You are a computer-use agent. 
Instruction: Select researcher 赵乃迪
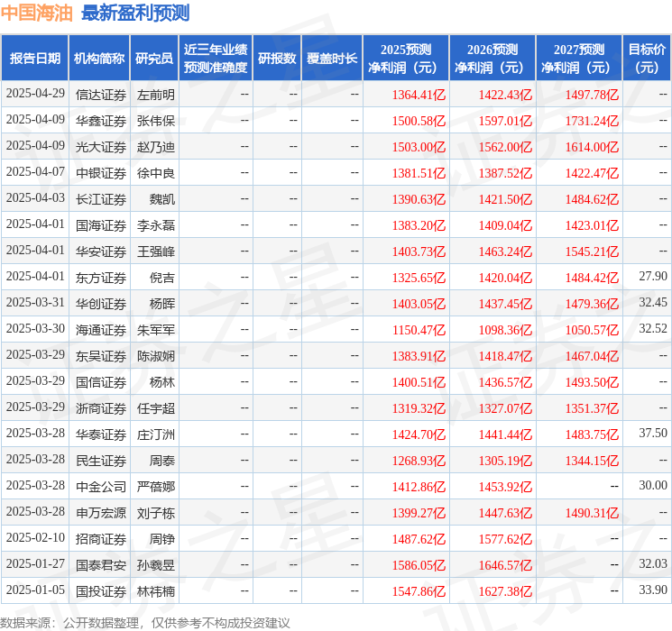pyautogui.click(x=156, y=147)
